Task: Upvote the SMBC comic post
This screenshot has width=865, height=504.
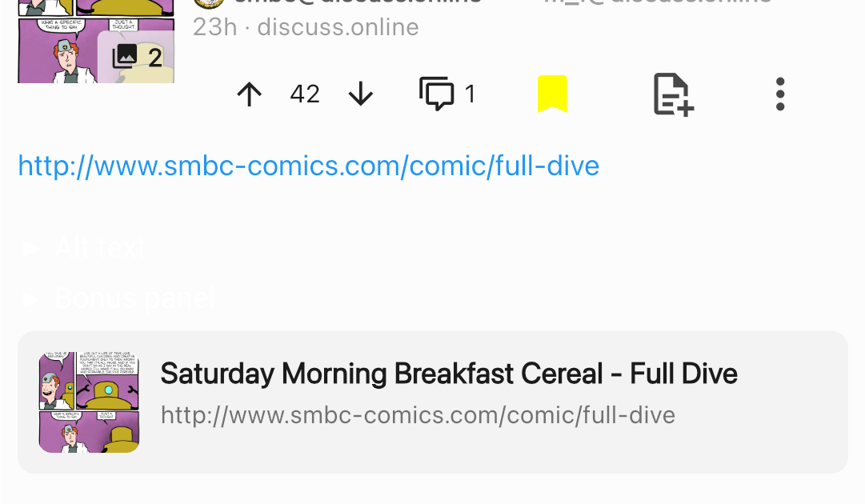Action: pyautogui.click(x=250, y=95)
